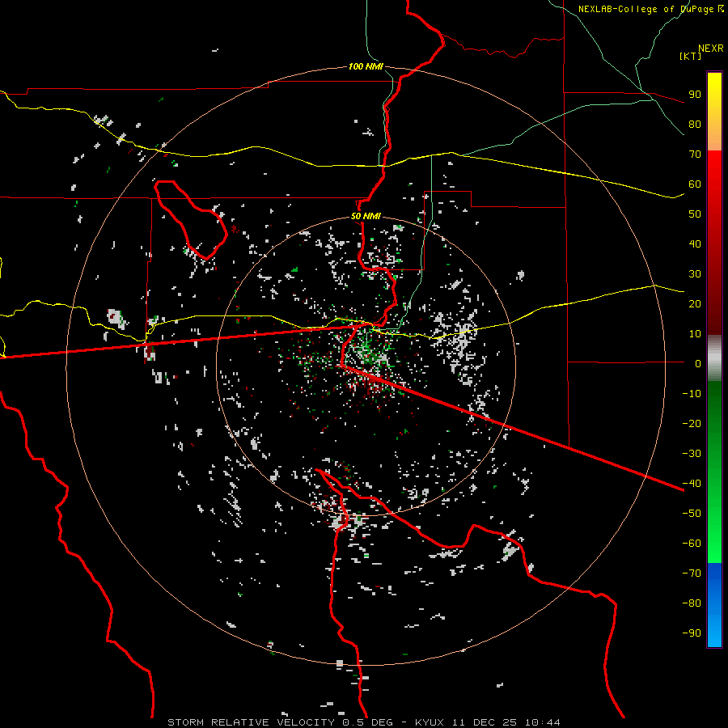Click the 90 value on velocity scale
The height and width of the screenshot is (728, 728).
click(695, 95)
